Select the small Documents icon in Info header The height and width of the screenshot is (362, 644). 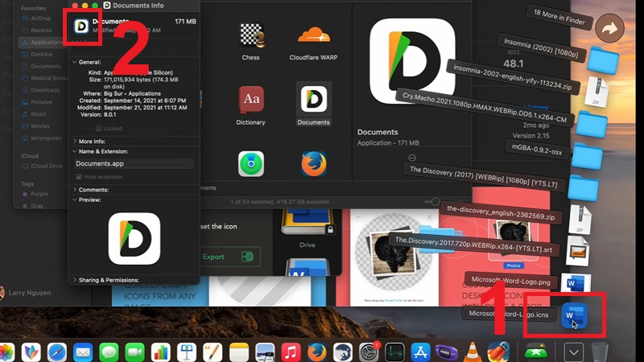click(81, 27)
